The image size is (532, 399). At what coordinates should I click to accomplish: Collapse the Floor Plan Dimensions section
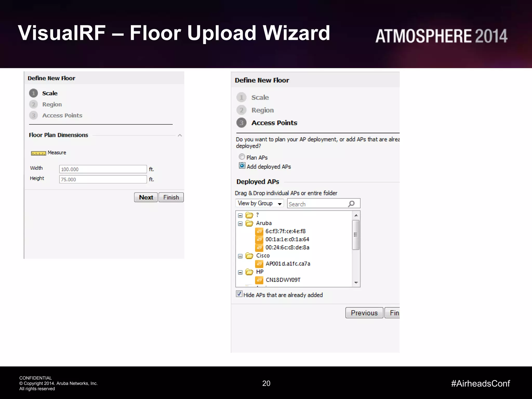(180, 135)
